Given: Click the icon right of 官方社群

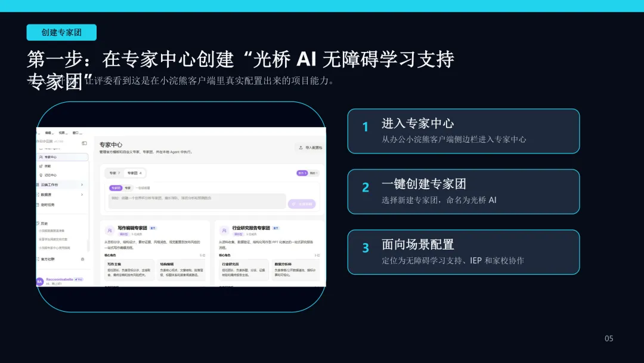Looking at the screenshot, I should (82, 259).
